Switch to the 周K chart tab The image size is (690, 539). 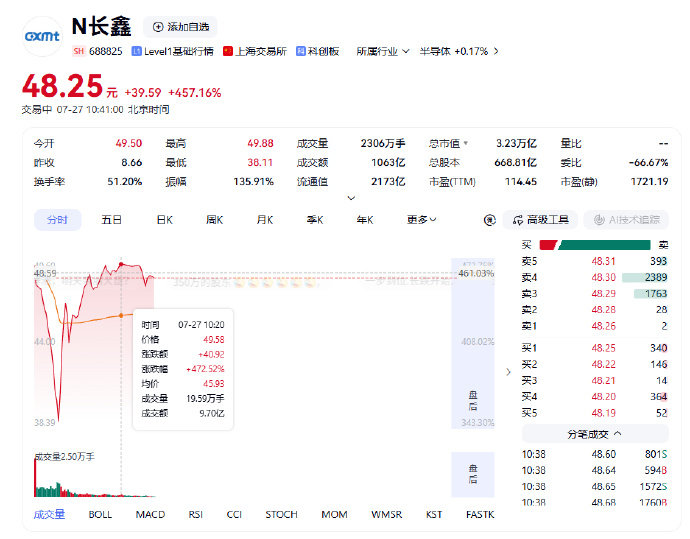tap(215, 220)
